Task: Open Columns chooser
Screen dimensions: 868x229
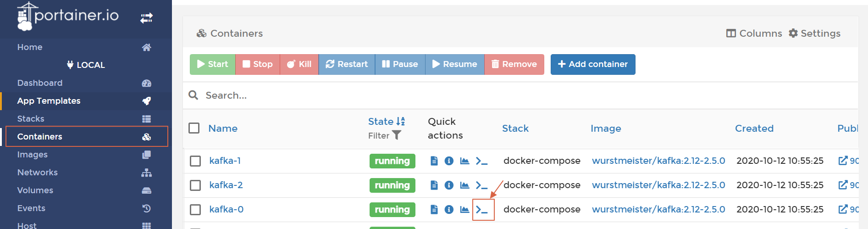Action: pyautogui.click(x=754, y=34)
